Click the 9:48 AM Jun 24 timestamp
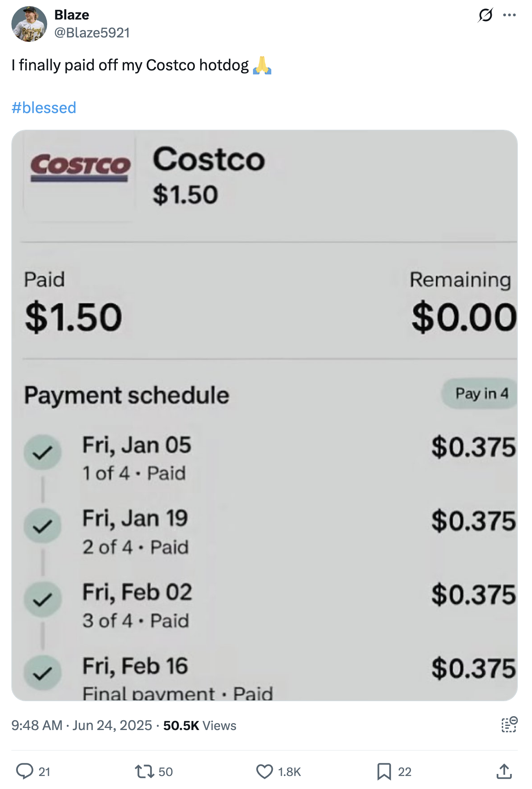 pos(81,726)
